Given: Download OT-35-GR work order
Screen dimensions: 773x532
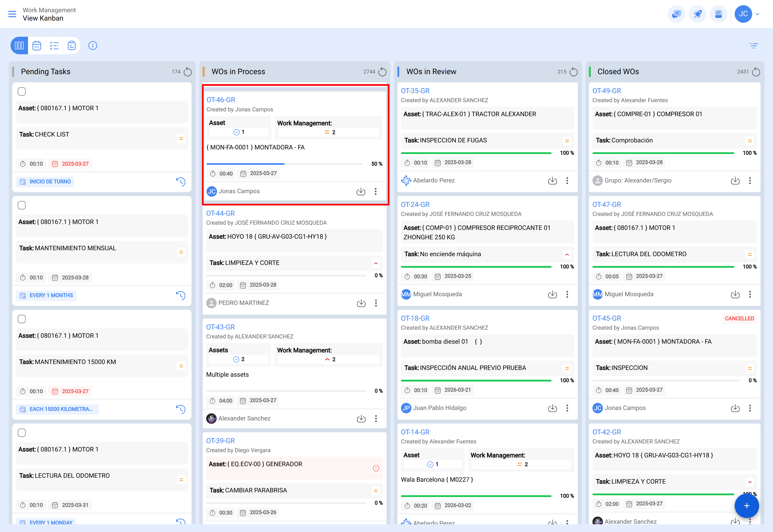Looking at the screenshot, I should 553,181.
